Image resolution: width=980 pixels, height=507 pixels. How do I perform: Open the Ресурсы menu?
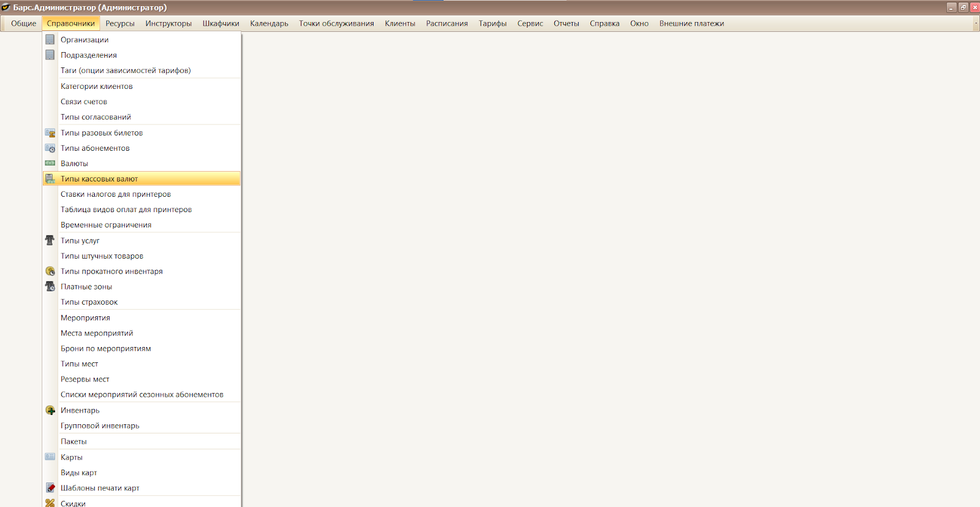tap(120, 24)
